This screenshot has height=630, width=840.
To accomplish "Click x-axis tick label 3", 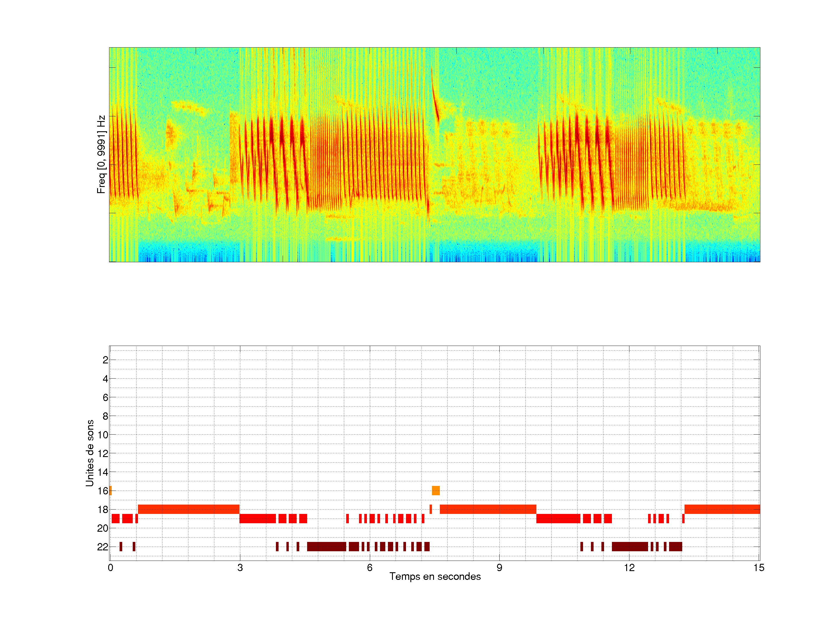I will pyautogui.click(x=240, y=568).
